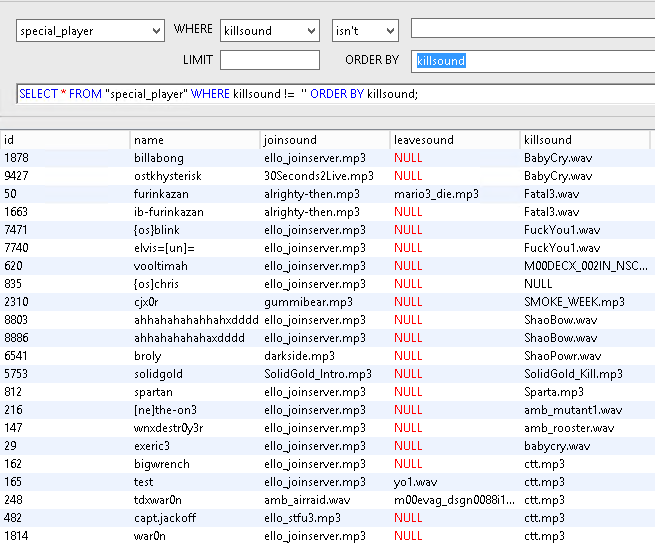Click the WHERE value input field
The image size is (655, 548).
[532, 29]
